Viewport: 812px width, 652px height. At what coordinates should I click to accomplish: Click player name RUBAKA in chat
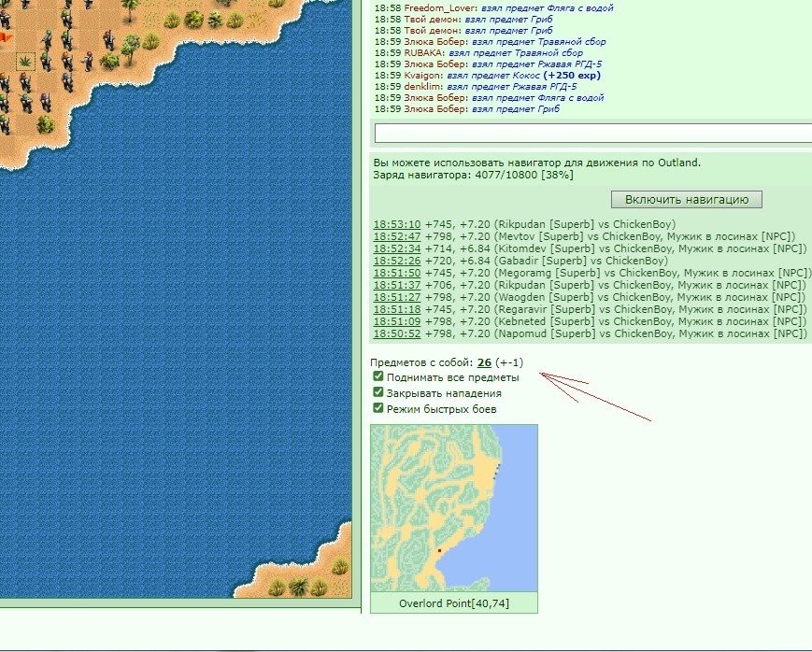[x=424, y=53]
